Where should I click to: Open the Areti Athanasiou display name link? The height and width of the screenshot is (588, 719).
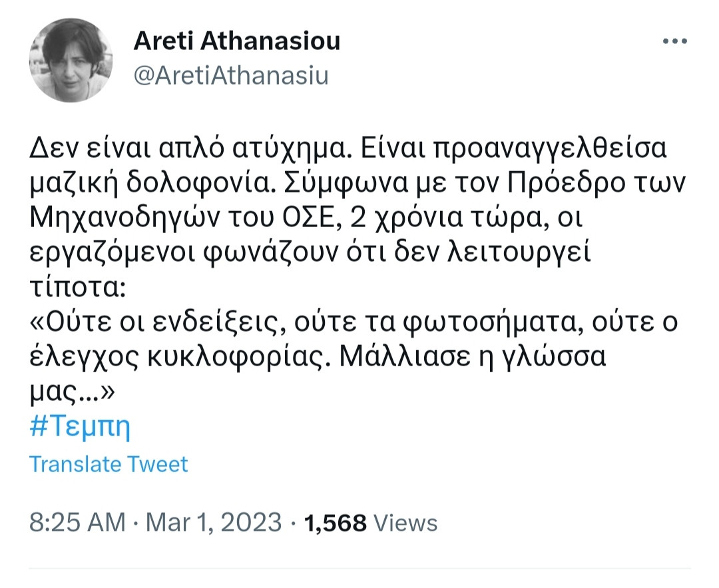[x=237, y=41]
